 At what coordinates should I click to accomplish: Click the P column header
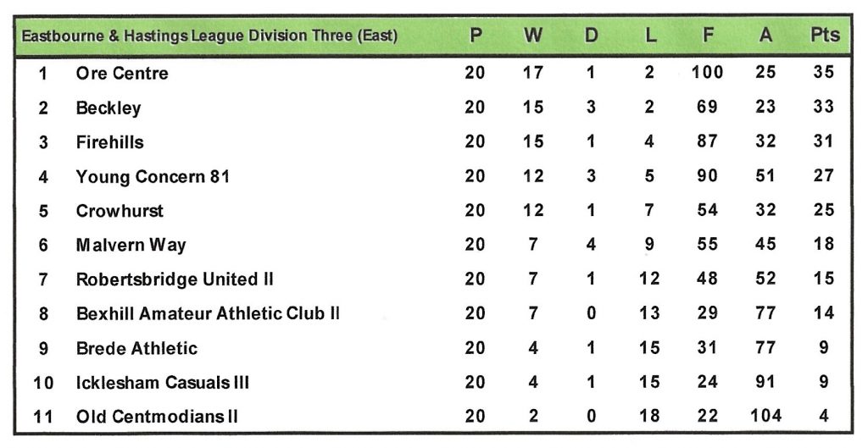pos(476,36)
